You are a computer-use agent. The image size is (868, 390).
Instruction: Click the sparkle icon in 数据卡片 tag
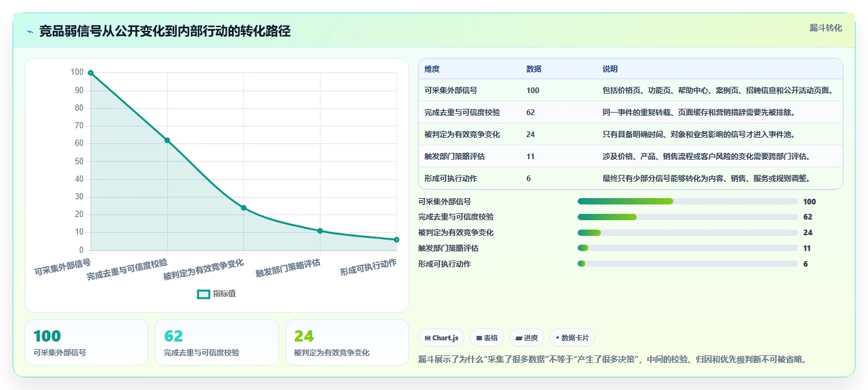tap(558, 338)
